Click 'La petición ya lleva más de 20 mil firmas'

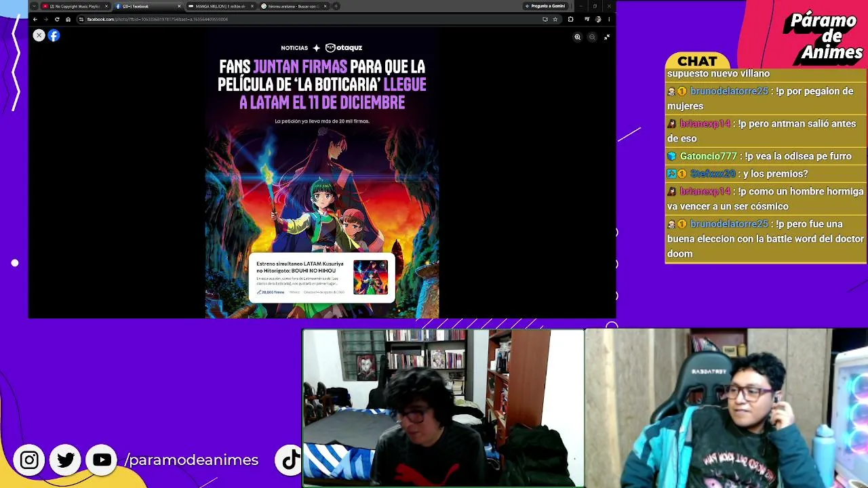click(x=322, y=121)
